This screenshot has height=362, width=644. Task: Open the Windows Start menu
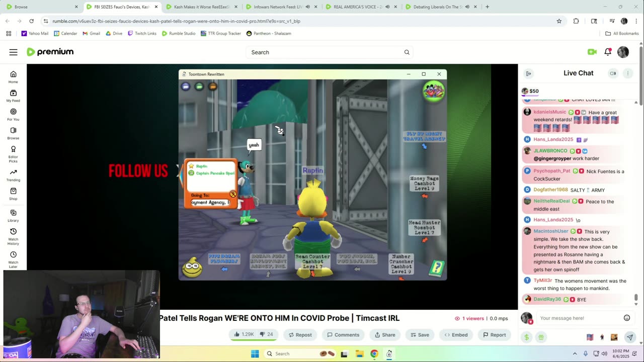coord(255,353)
